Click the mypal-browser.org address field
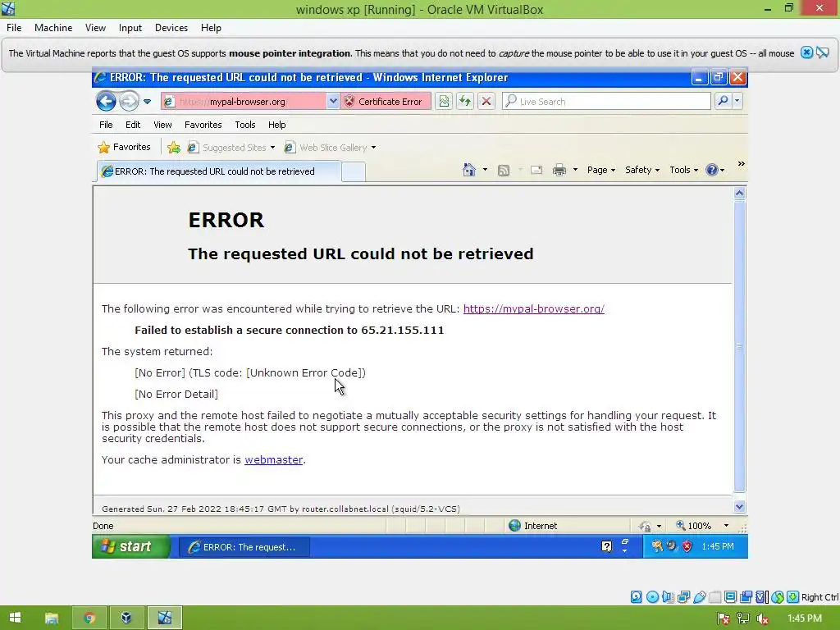Image resolution: width=840 pixels, height=630 pixels. [x=243, y=101]
